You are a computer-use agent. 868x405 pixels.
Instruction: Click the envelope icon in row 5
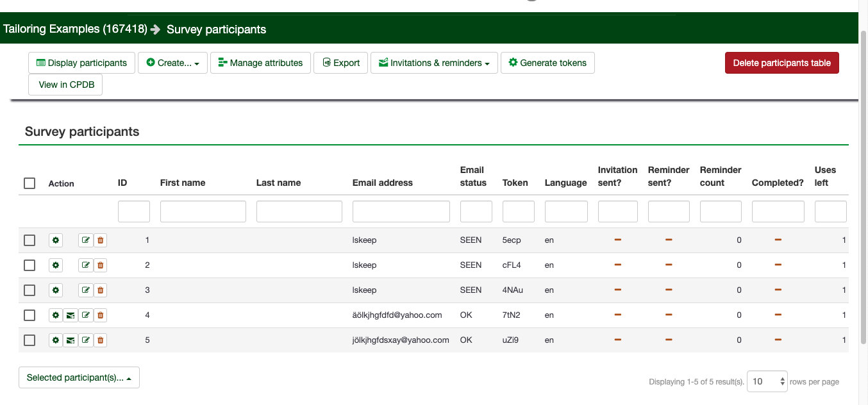point(71,340)
